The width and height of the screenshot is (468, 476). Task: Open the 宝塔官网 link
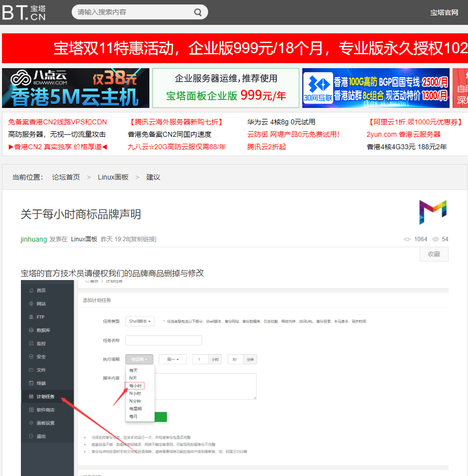click(444, 12)
